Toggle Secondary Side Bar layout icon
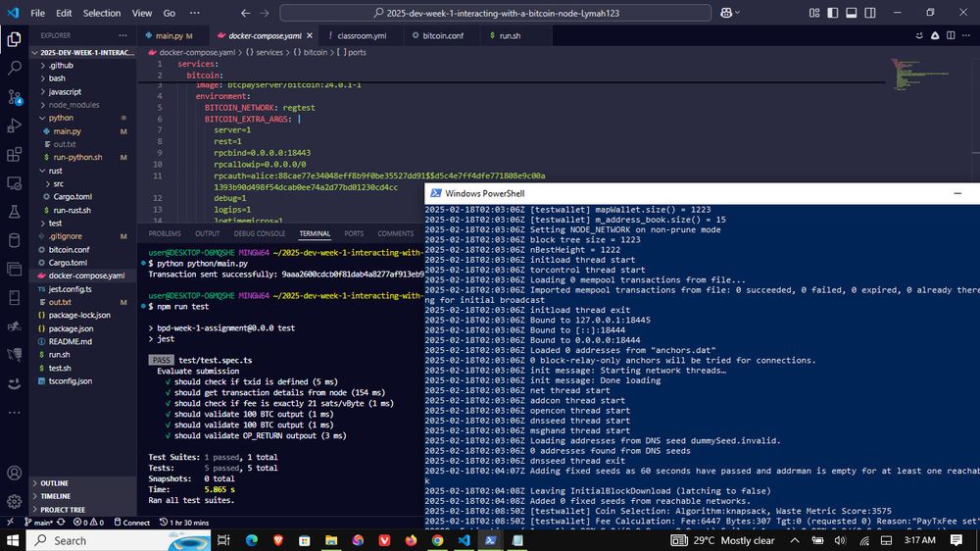The image size is (980, 551). click(870, 13)
